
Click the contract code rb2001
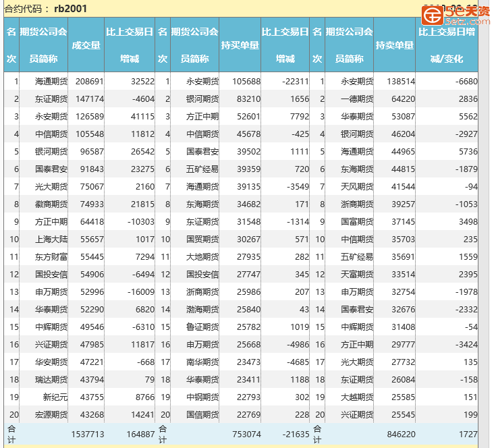71,9
